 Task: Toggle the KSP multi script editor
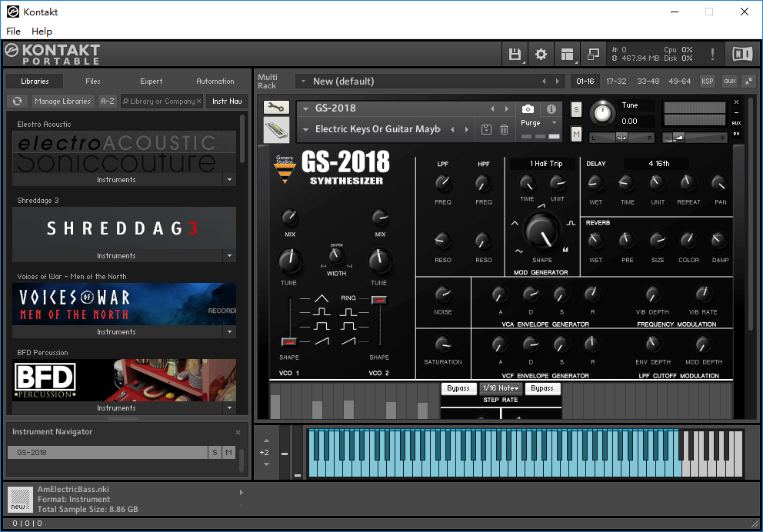click(708, 81)
